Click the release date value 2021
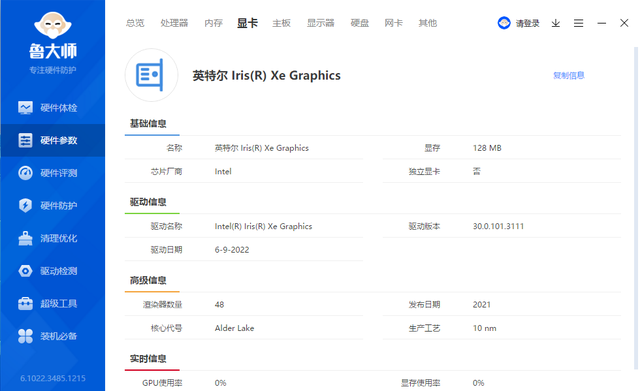Image resolution: width=640 pixels, height=391 pixels. (x=482, y=304)
